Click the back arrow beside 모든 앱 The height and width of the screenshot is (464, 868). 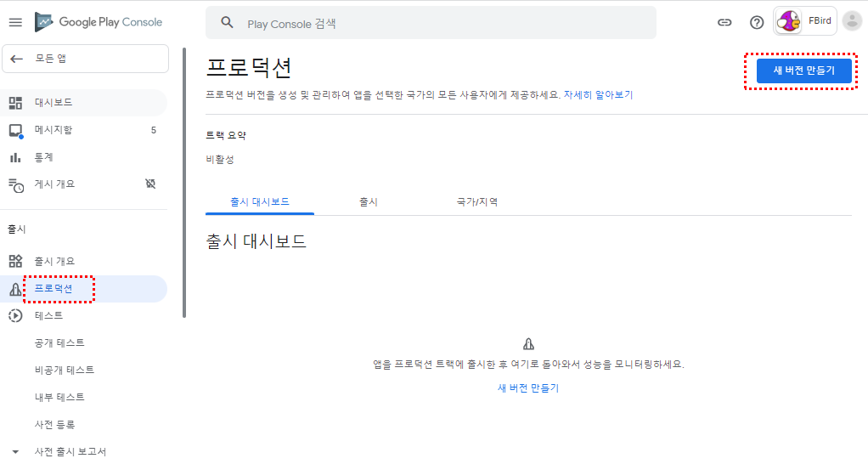(x=17, y=59)
